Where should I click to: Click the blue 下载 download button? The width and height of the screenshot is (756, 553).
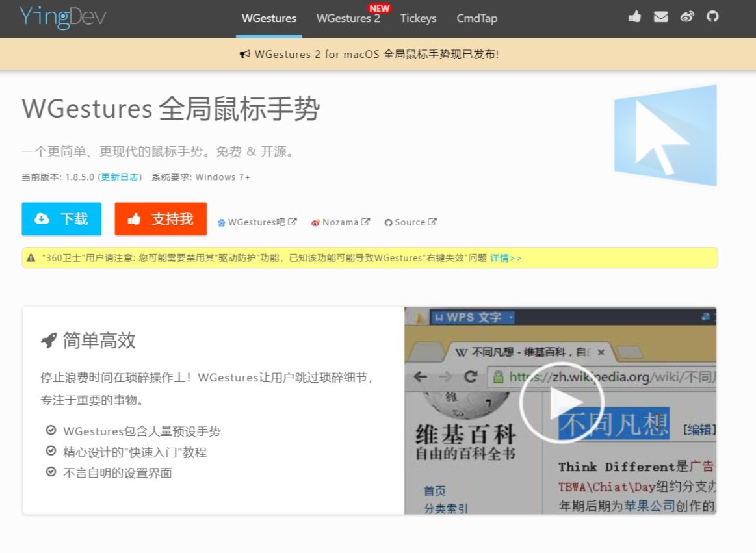point(61,219)
